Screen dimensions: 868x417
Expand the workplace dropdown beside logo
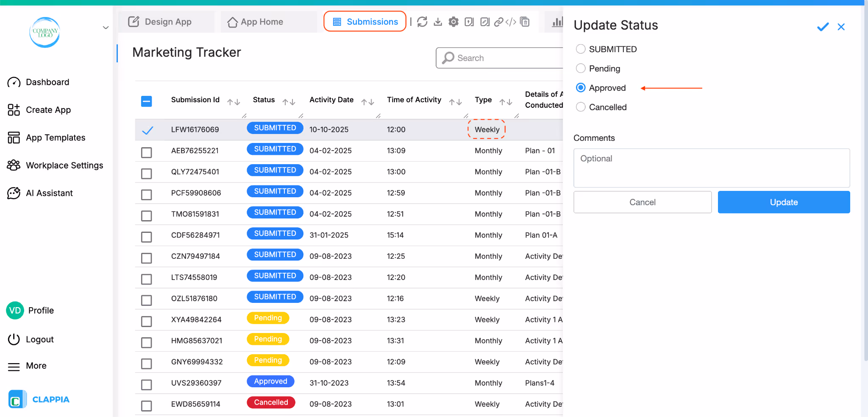[106, 28]
